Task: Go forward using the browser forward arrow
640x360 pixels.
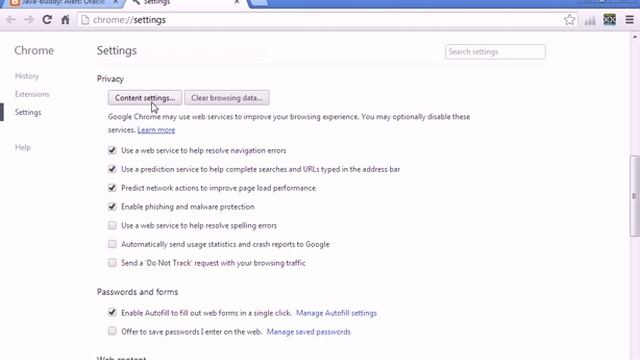Action: (29, 20)
